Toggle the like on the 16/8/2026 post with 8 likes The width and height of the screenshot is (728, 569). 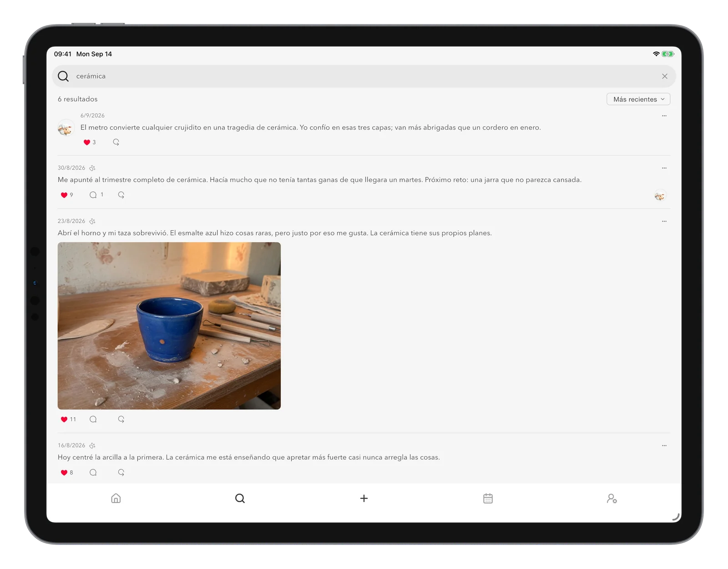coord(64,473)
